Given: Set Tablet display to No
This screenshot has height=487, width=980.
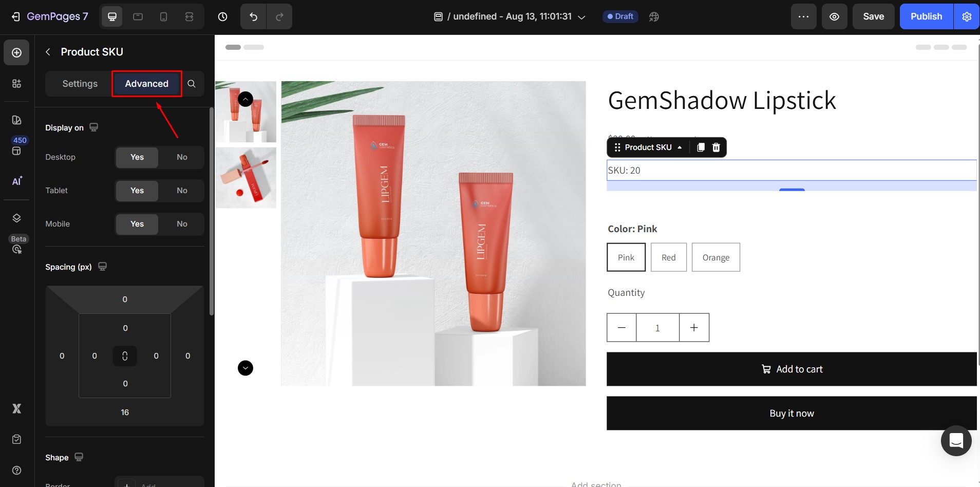Looking at the screenshot, I should tap(182, 191).
